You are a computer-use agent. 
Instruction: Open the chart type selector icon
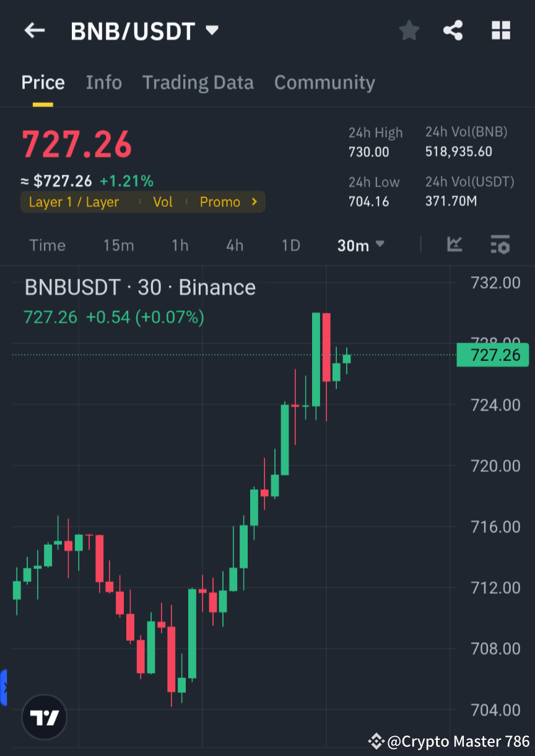click(x=455, y=245)
